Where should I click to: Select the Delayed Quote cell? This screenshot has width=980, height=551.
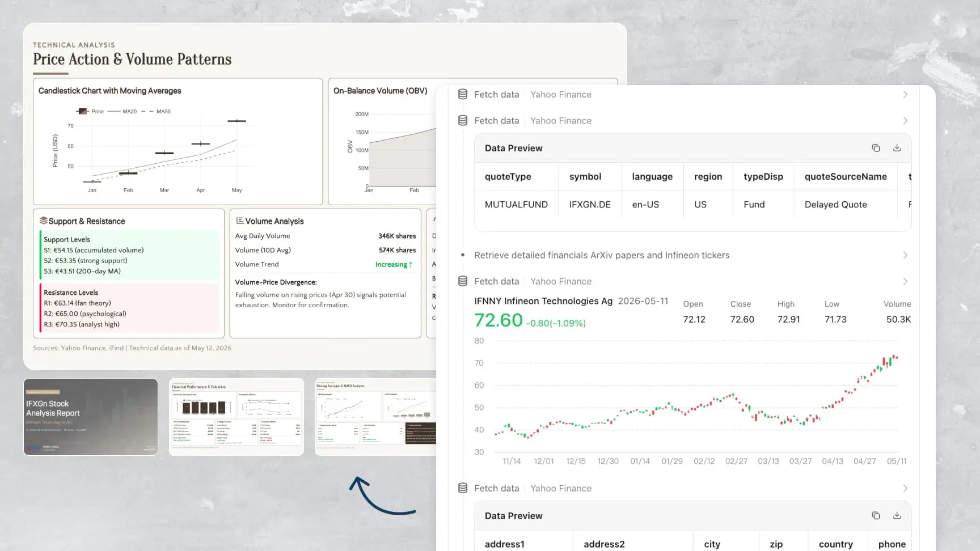click(x=836, y=205)
